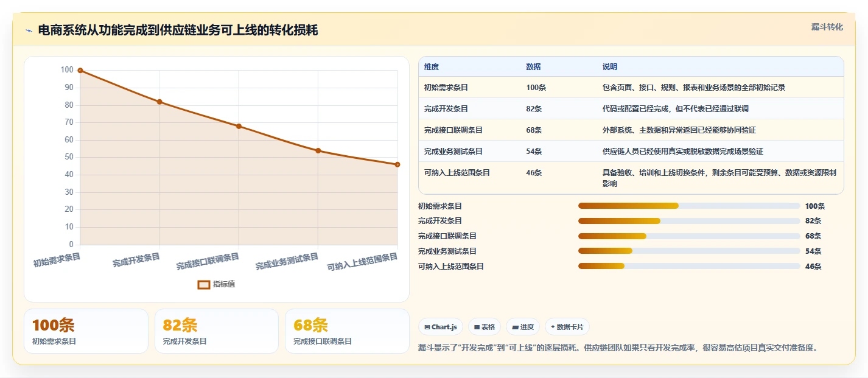Click the chart data point at 82

pos(159,102)
